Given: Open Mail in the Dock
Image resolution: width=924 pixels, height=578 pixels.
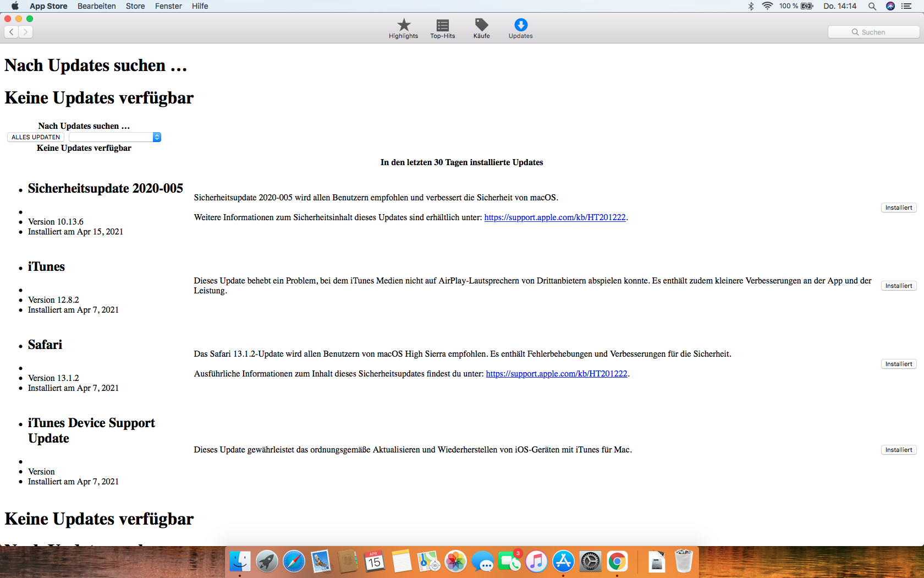Looking at the screenshot, I should click(321, 561).
